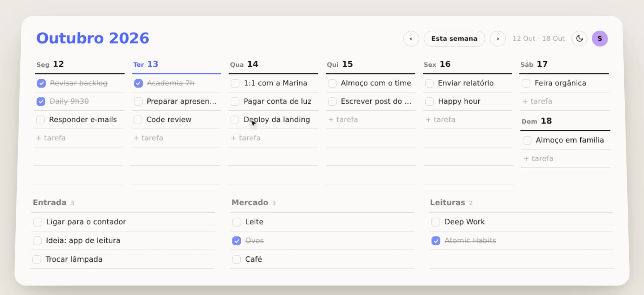Uncheck Atomic Habits reading checkbox
Screen dimensions: 644x295
tap(436, 241)
